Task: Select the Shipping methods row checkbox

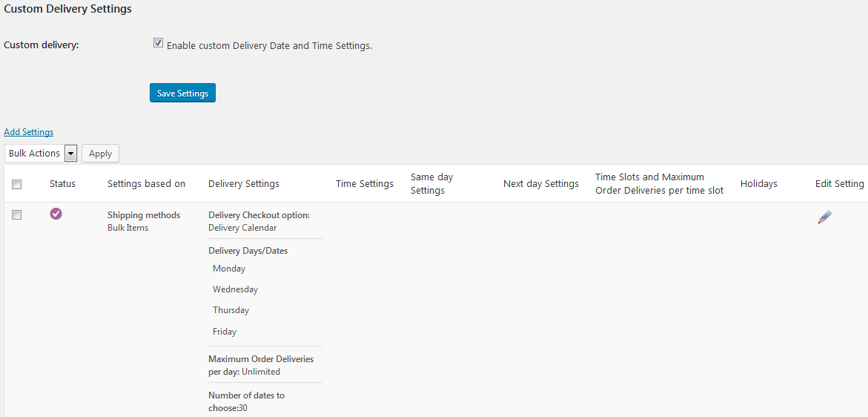Action: pos(17,214)
